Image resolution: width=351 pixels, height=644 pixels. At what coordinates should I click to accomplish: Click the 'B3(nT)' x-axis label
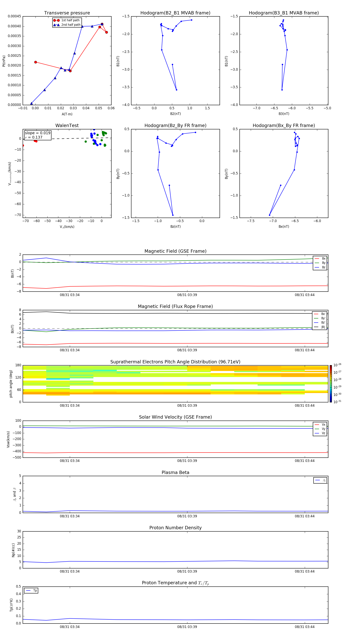point(284,114)
